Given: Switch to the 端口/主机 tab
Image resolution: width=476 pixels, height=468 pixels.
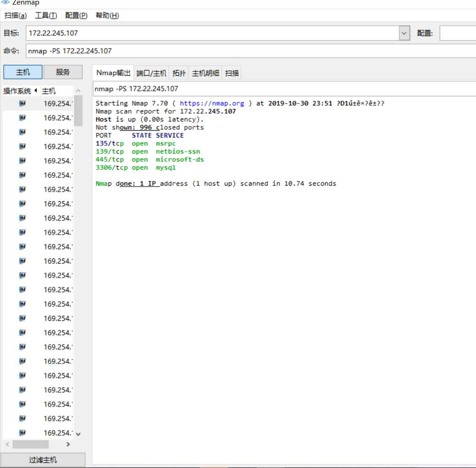Looking at the screenshot, I should [x=151, y=73].
